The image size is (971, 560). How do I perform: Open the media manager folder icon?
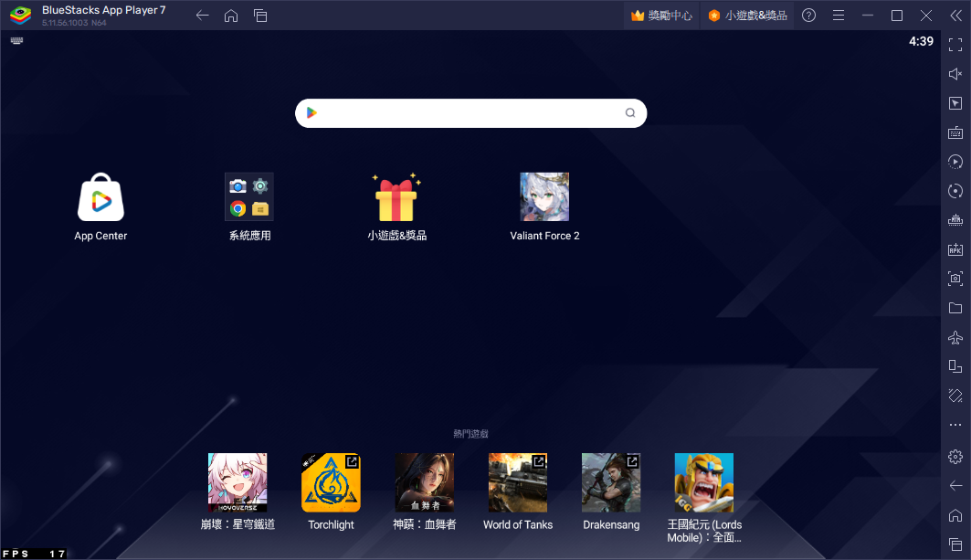tap(955, 308)
